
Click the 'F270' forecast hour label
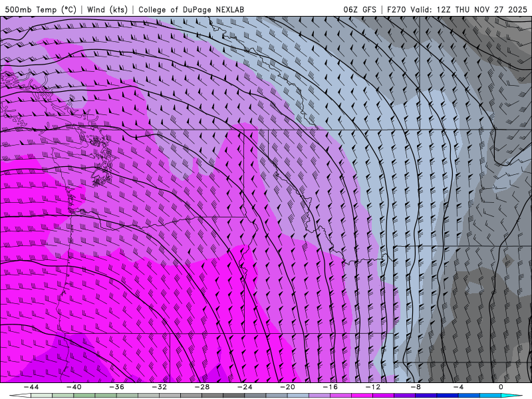pos(396,9)
